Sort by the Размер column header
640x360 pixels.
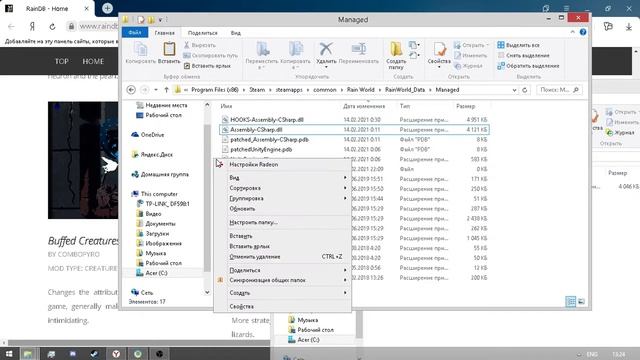465,106
